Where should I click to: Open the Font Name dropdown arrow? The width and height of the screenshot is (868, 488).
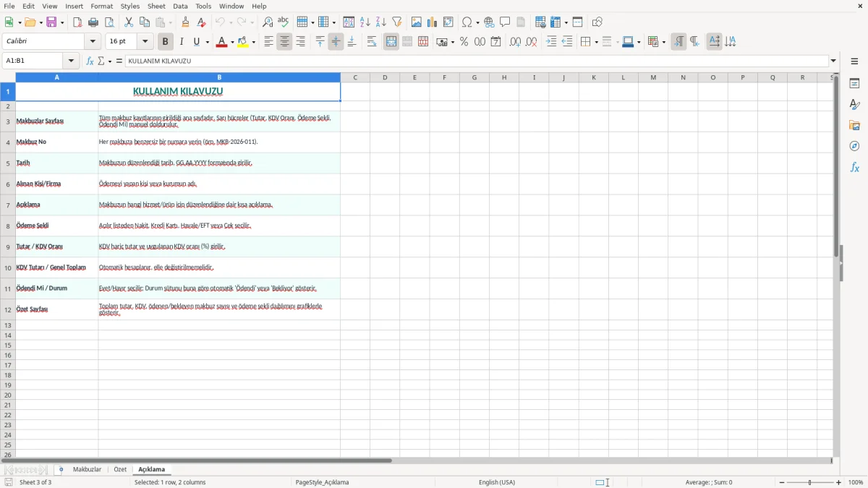point(93,42)
